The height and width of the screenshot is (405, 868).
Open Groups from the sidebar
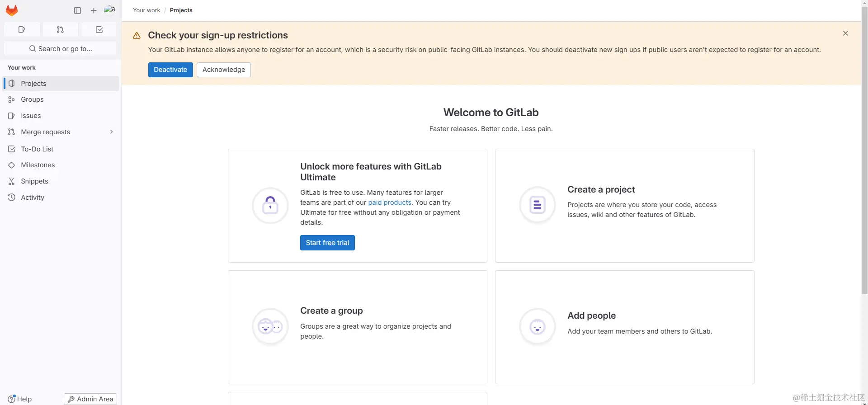point(32,99)
